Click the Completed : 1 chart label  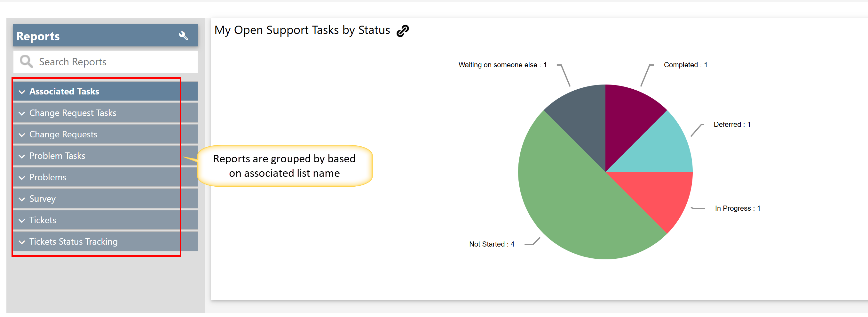coord(685,65)
